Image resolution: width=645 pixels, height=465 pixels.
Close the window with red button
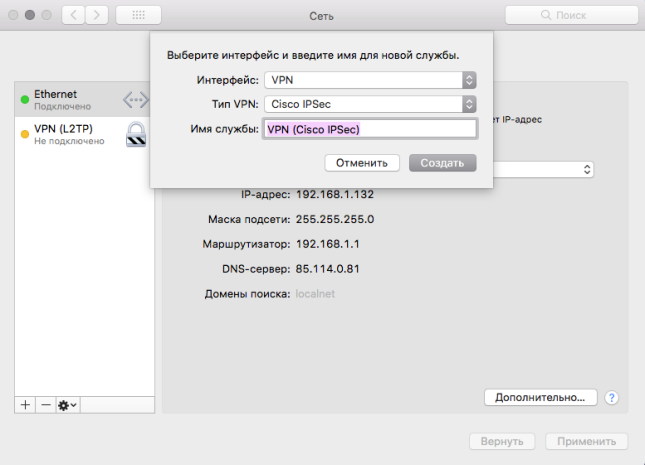[13, 15]
